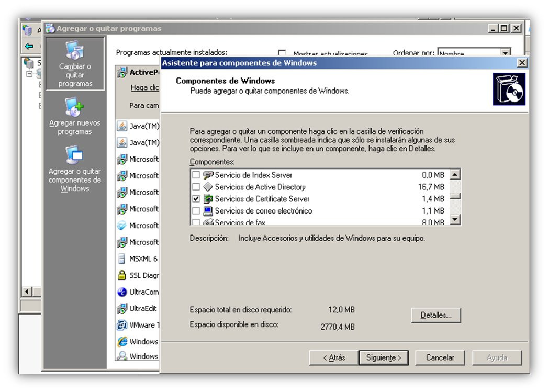Click the Detalles button
The height and width of the screenshot is (392, 548).
[x=436, y=315]
